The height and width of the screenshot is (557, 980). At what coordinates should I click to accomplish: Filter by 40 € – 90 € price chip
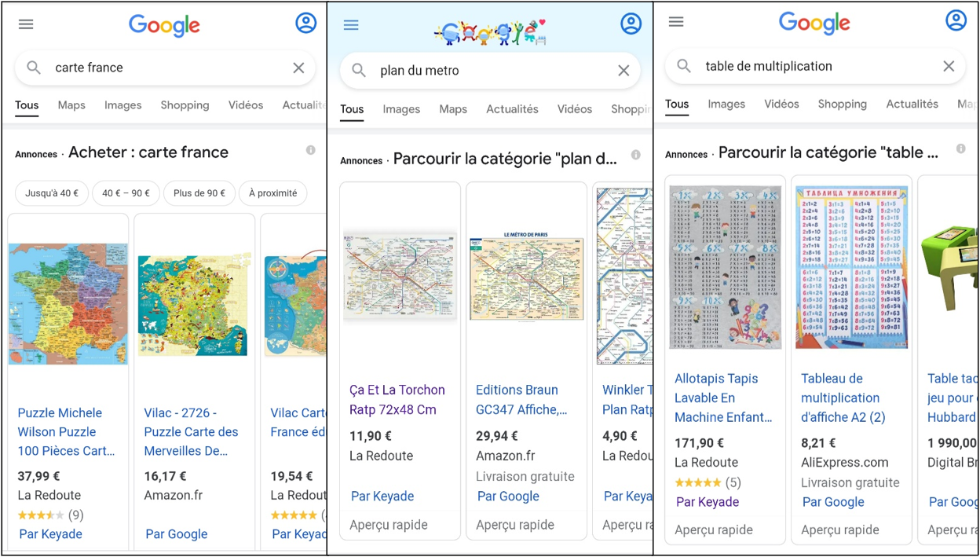click(x=126, y=193)
